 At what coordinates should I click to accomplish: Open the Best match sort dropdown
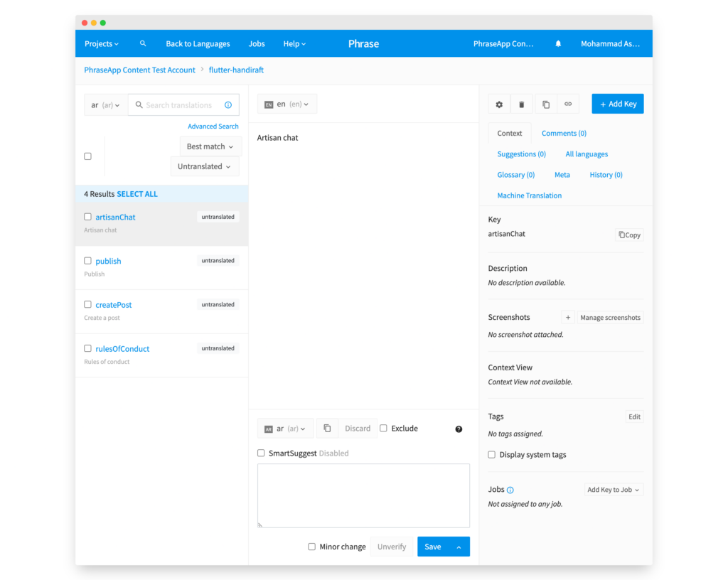click(x=210, y=146)
